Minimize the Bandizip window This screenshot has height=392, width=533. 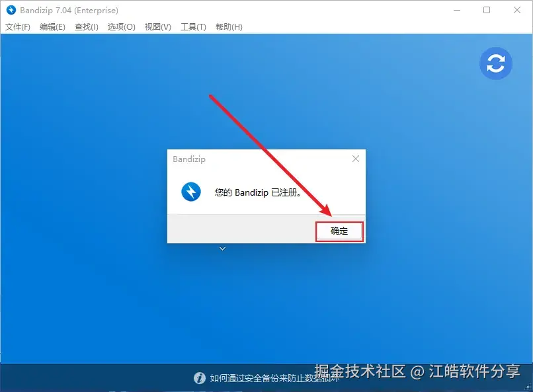pyautogui.click(x=457, y=10)
